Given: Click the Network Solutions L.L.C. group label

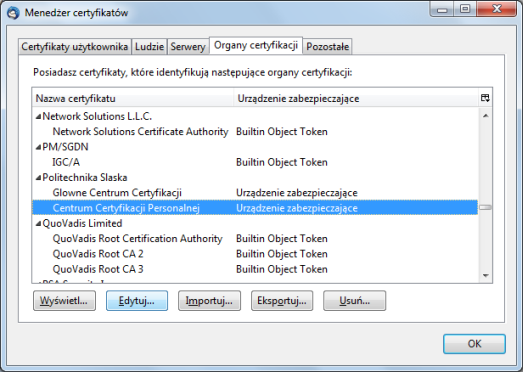Looking at the screenshot, I should coord(97,116).
